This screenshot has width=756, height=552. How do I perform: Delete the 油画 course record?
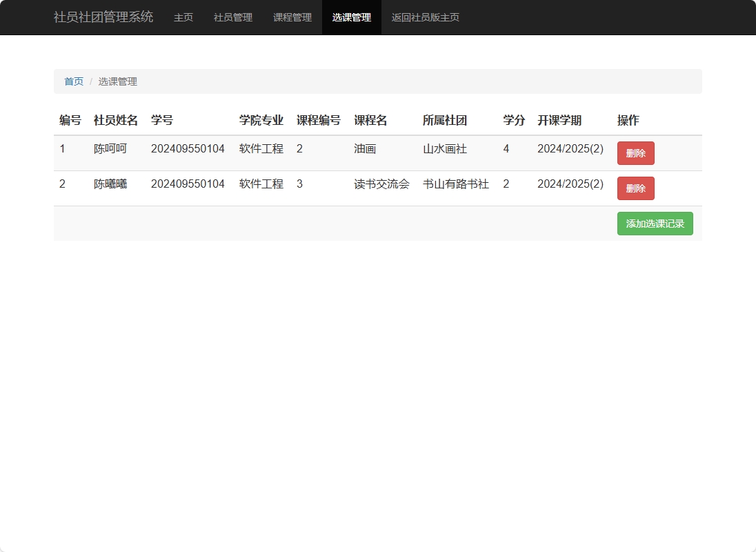tap(635, 153)
